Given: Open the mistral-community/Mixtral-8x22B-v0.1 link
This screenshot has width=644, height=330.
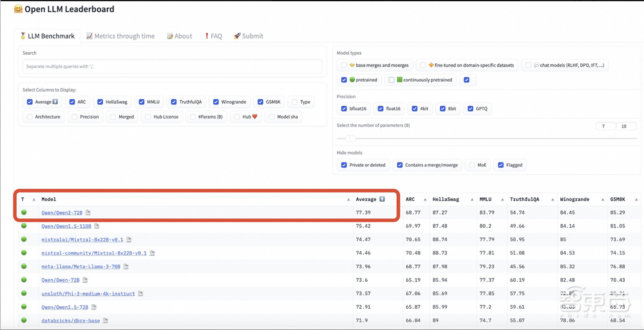Looking at the screenshot, I should click(x=94, y=253).
